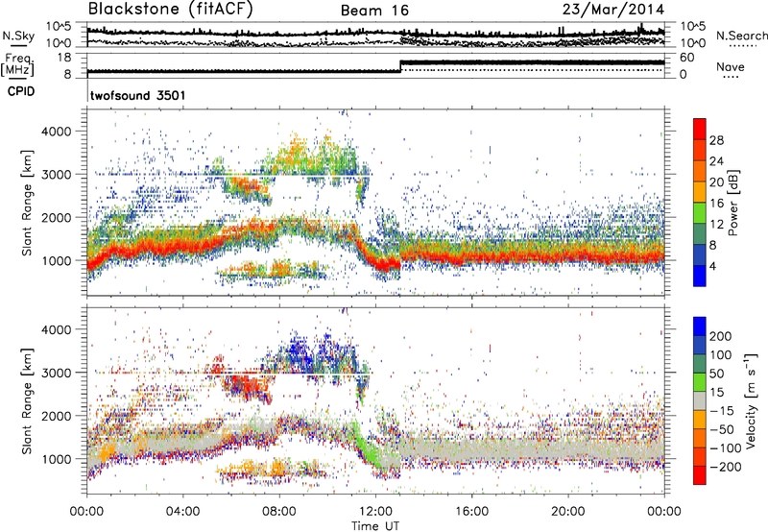
Task: Click the "28" tick on Power scale
Action: pyautogui.click(x=716, y=140)
